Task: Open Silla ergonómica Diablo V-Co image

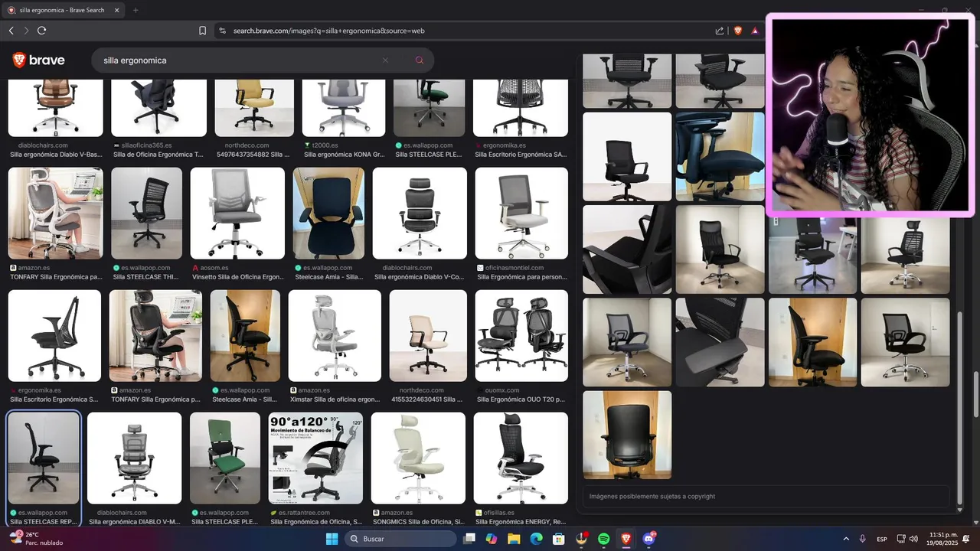Action: (x=420, y=213)
